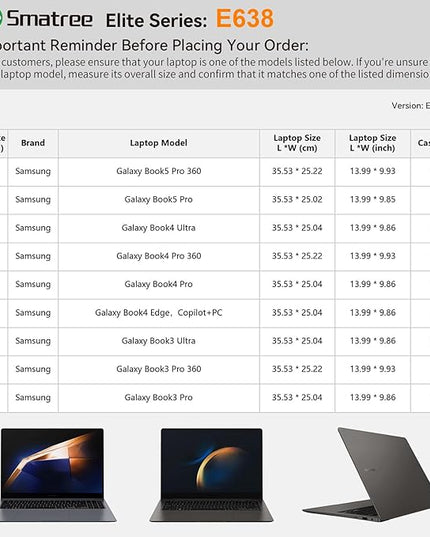Click the Galaxy Book4 Ultra model cell
This screenshot has width=430, height=537.
pyautogui.click(x=159, y=228)
